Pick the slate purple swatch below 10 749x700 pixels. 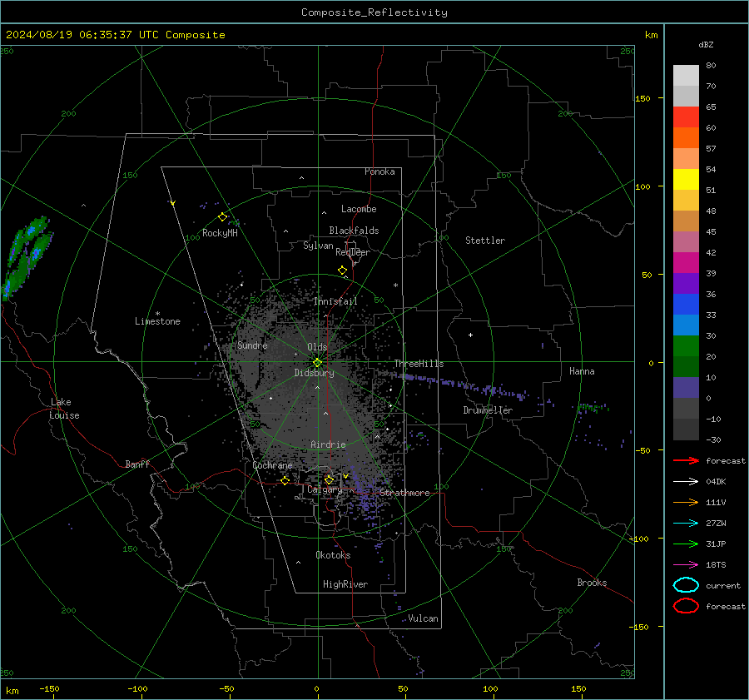[x=686, y=387]
